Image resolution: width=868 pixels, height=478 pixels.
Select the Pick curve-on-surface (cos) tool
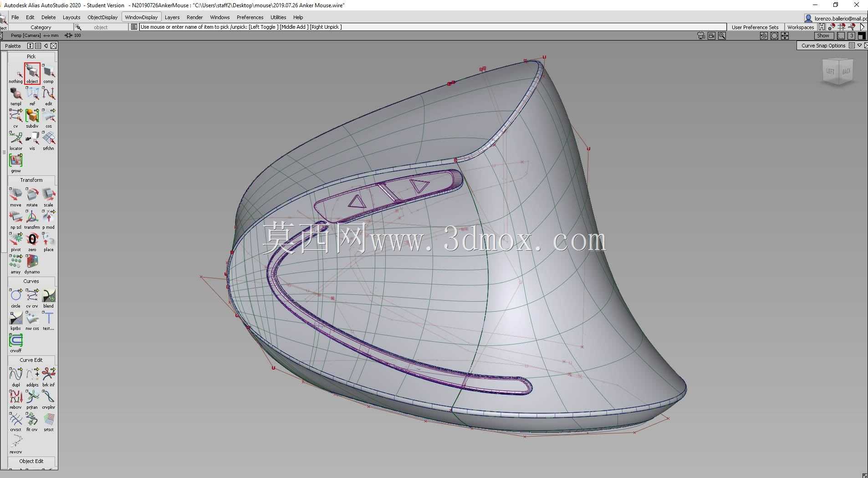tap(48, 118)
